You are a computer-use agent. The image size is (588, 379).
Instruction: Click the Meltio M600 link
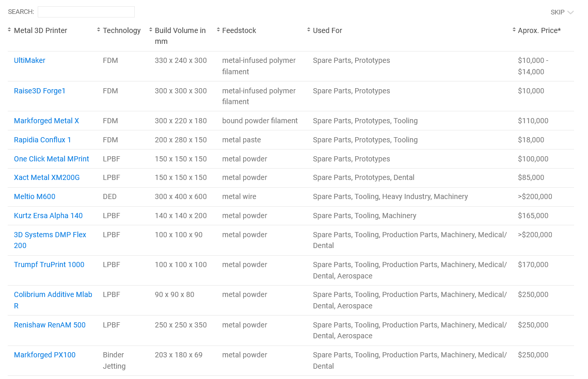(35, 196)
